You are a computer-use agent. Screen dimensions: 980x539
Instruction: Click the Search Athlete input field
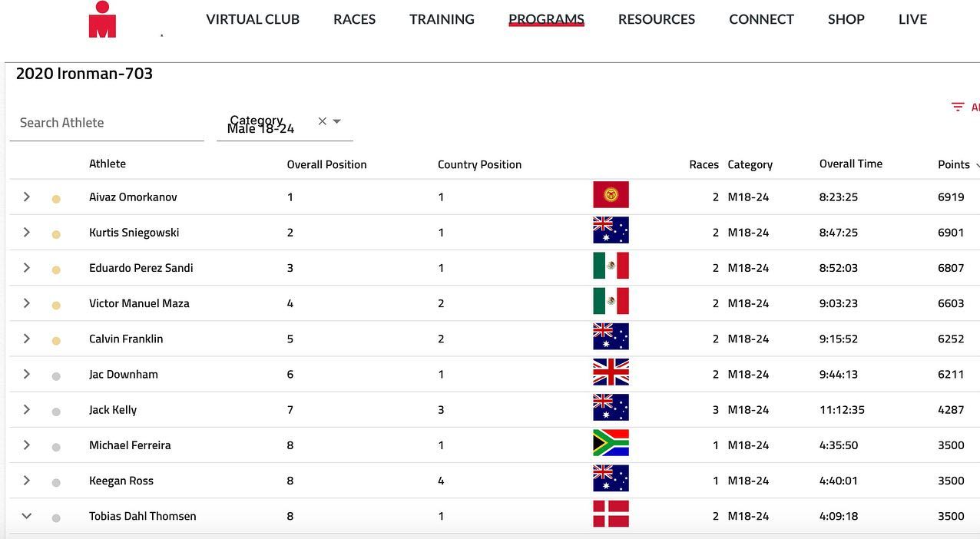click(107, 123)
